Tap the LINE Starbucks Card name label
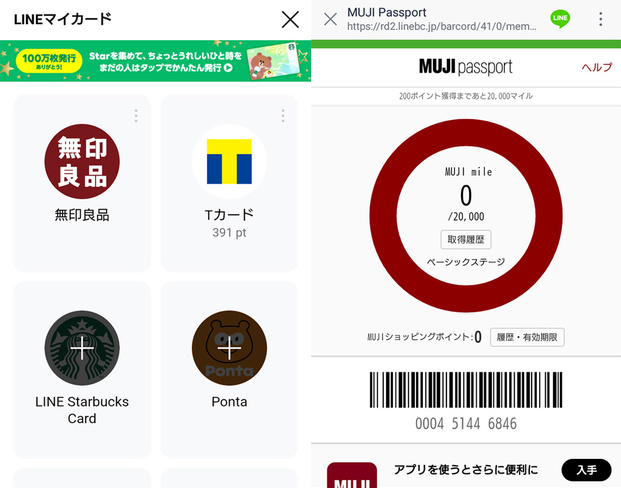The height and width of the screenshot is (488, 621). click(82, 410)
